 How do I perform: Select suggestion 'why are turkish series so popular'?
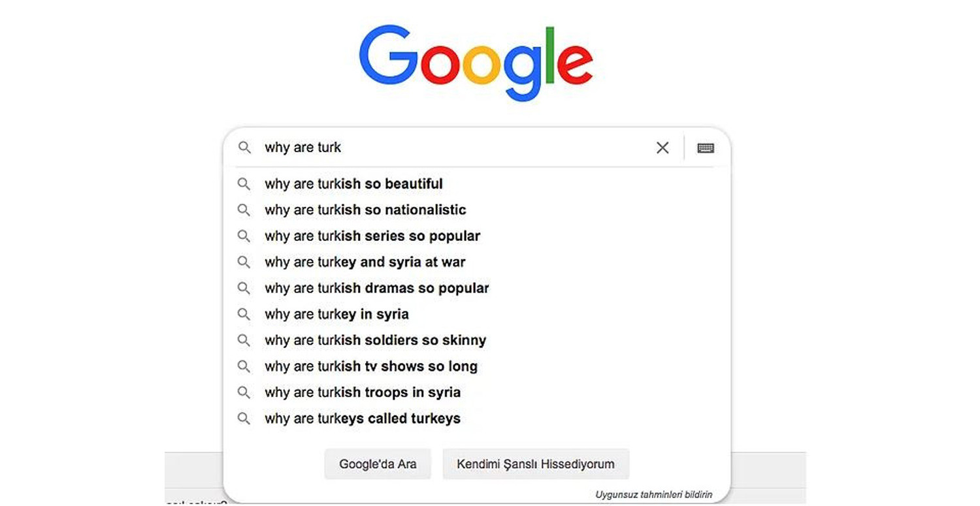372,236
